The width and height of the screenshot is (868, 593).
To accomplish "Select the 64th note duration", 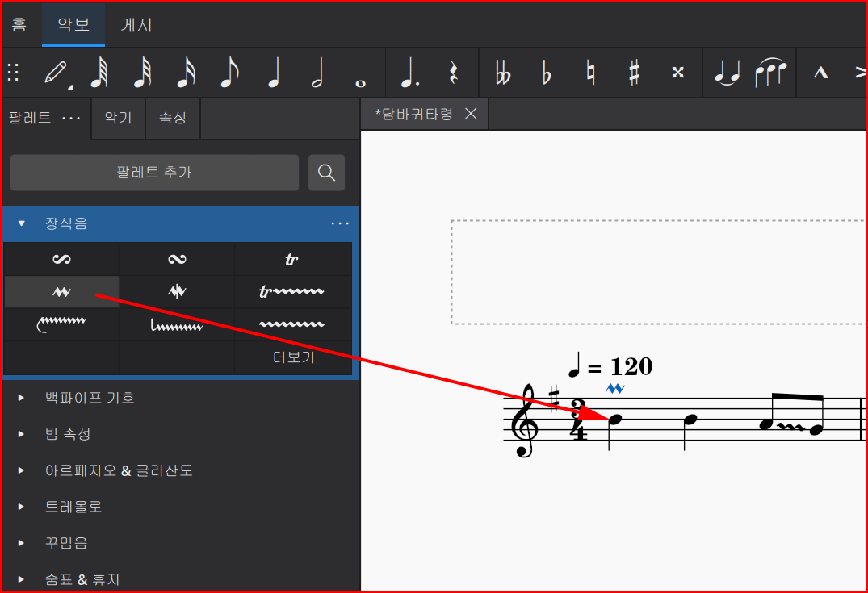I will [x=99, y=73].
